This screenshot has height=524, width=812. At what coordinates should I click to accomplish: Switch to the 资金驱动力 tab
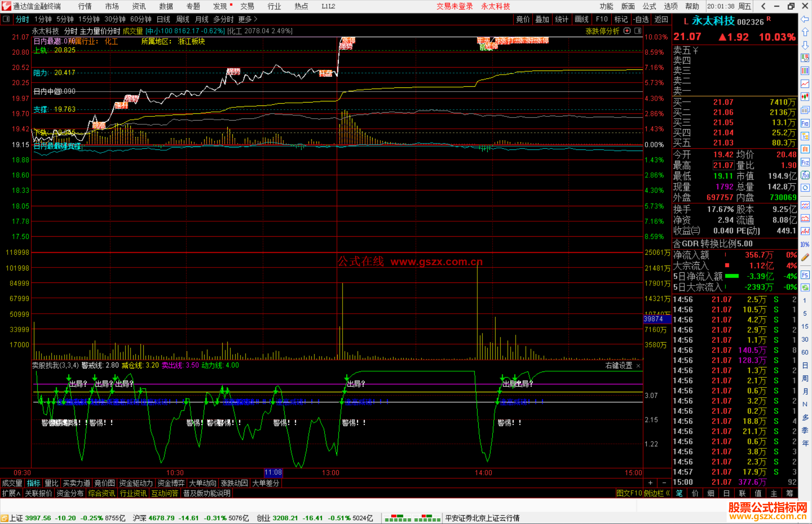coord(136,483)
